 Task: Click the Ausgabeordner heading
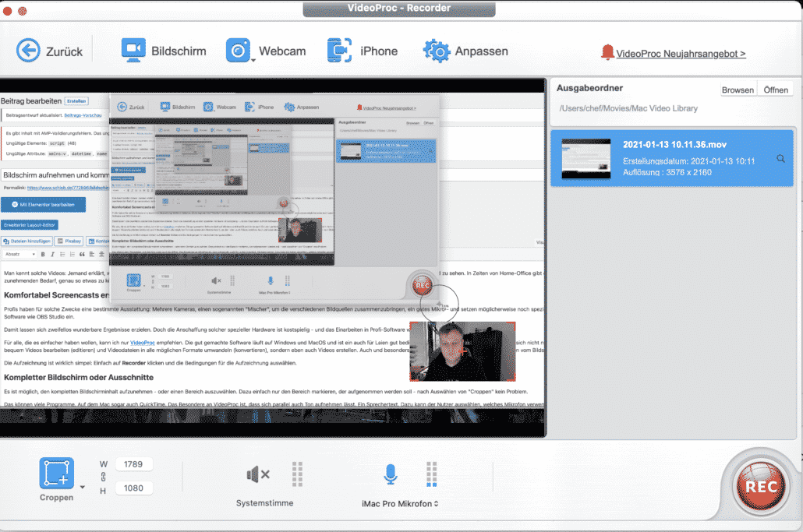click(589, 88)
